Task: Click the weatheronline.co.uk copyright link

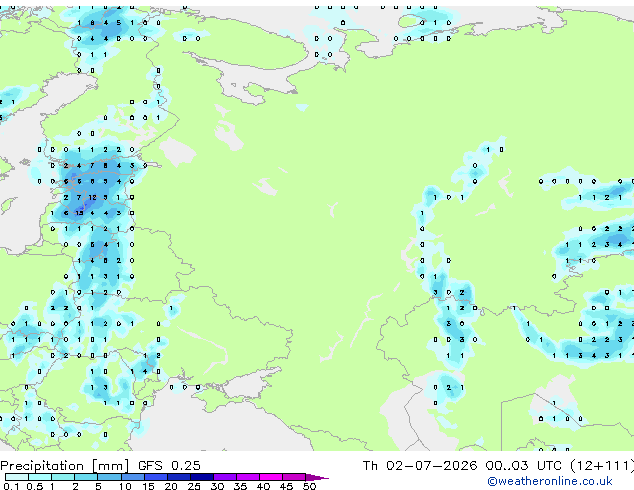Action: coord(550,481)
